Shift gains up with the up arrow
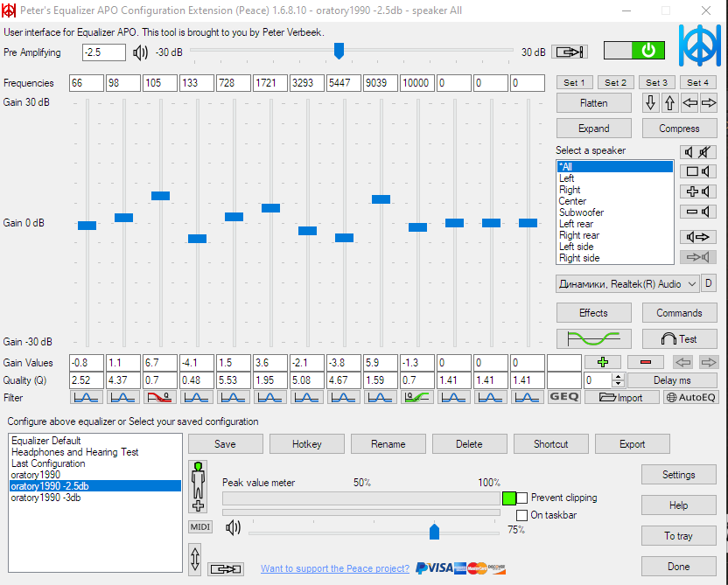The image size is (728, 585). pos(669,103)
